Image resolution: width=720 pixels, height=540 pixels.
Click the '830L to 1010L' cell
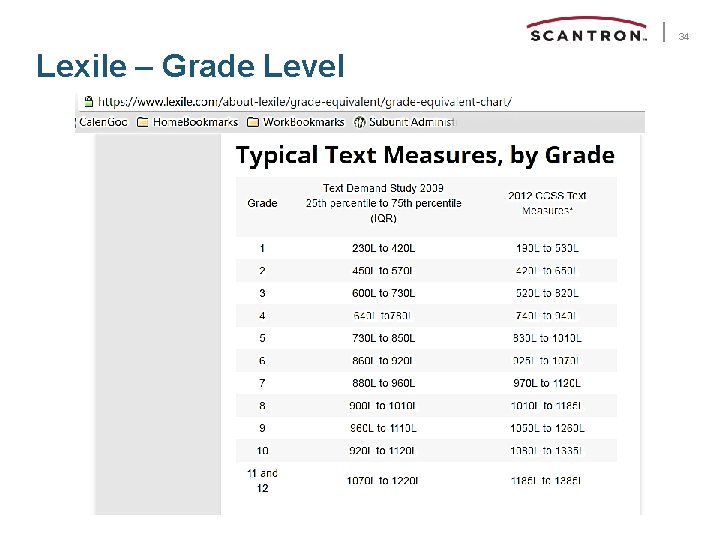pos(547,338)
